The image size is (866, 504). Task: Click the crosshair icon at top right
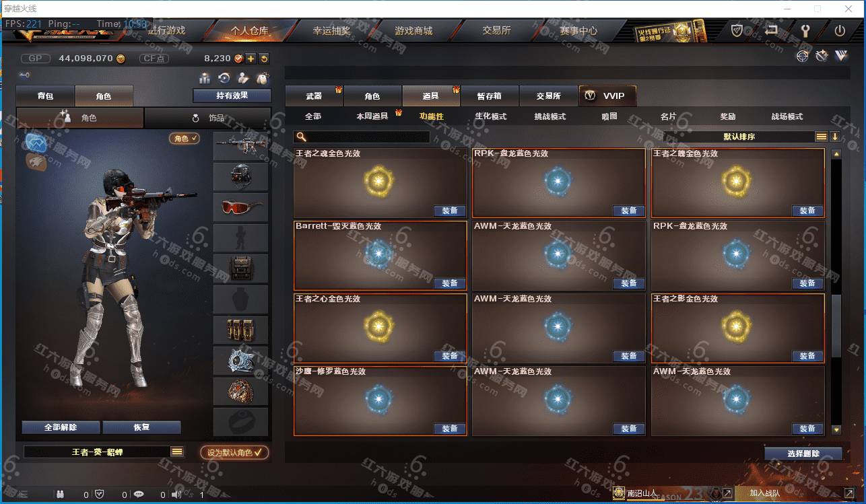click(801, 57)
